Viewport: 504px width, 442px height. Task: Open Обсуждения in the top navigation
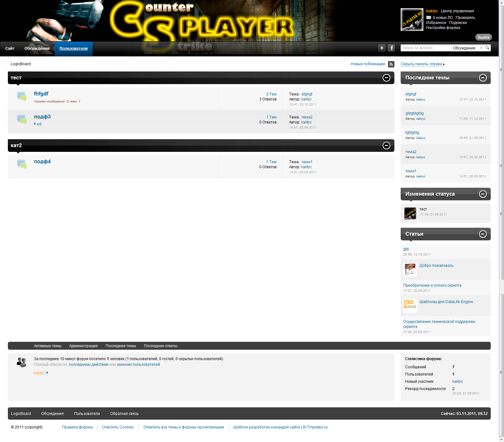tap(37, 49)
